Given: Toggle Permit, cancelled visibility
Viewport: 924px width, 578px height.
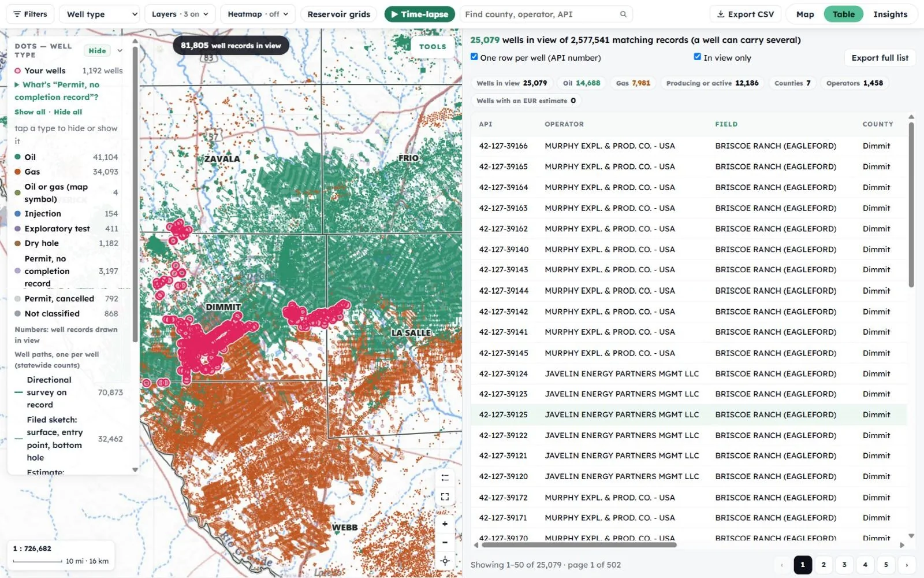Looking at the screenshot, I should (x=66, y=299).
